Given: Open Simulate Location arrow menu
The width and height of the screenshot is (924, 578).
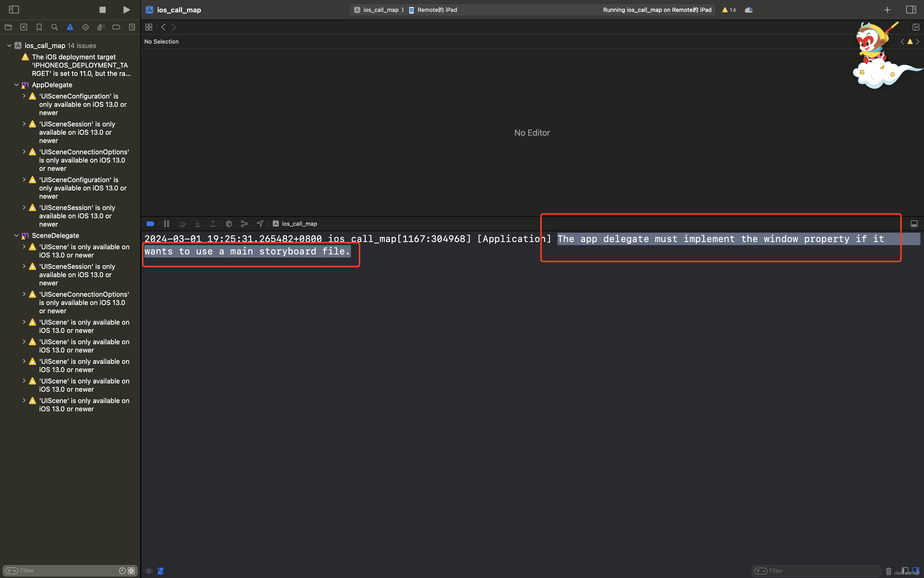Looking at the screenshot, I should 260,224.
